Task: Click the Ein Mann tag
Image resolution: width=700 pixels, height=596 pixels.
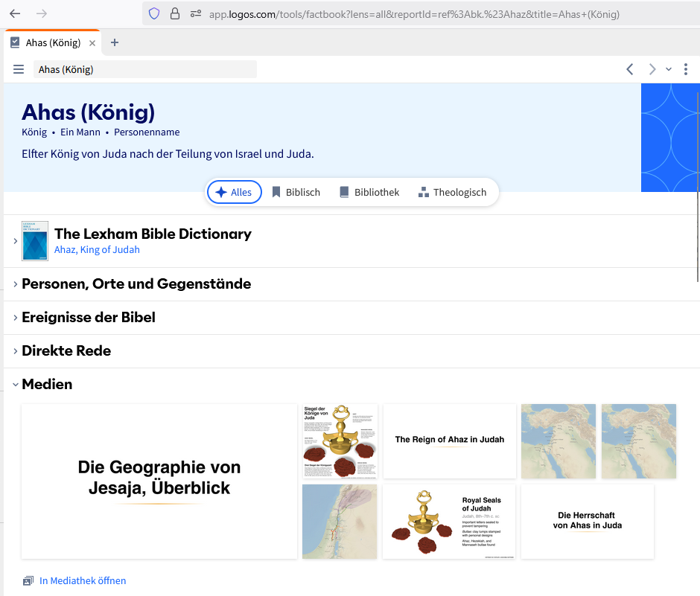Action: (x=80, y=132)
